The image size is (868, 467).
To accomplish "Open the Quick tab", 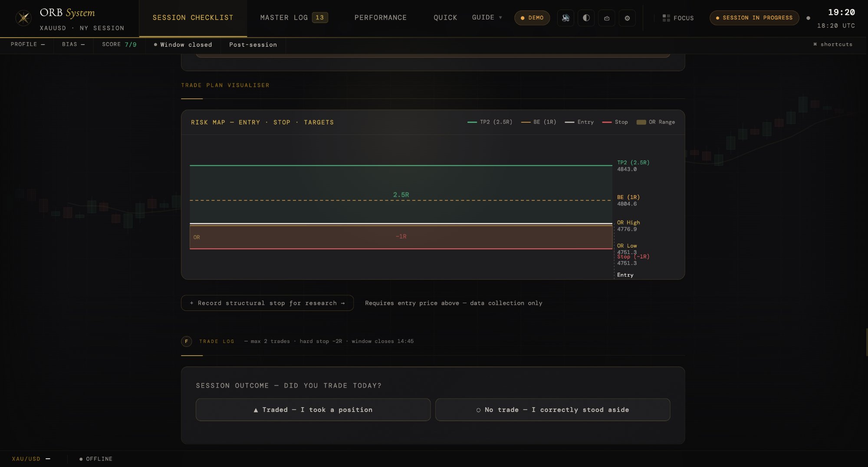I will 445,18.
